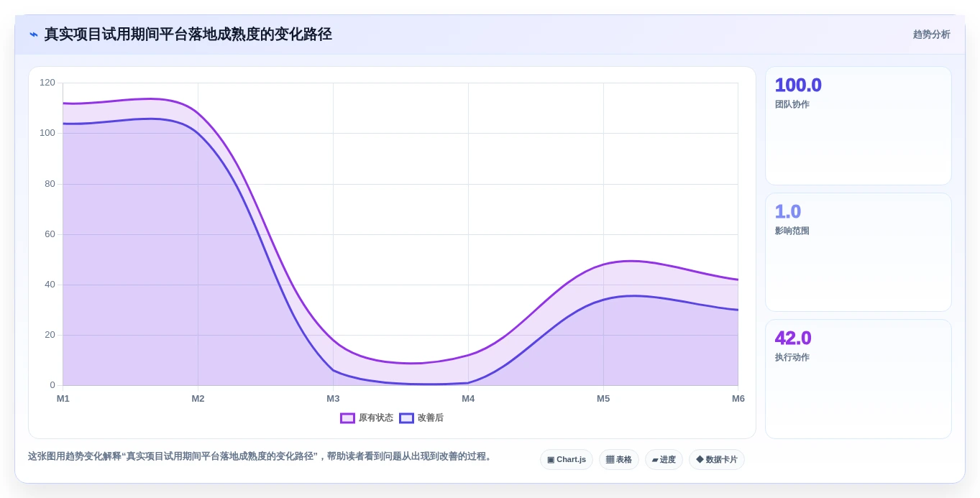980x498 pixels.
Task: Click the M4 axis label
Action: pyautogui.click(x=468, y=399)
